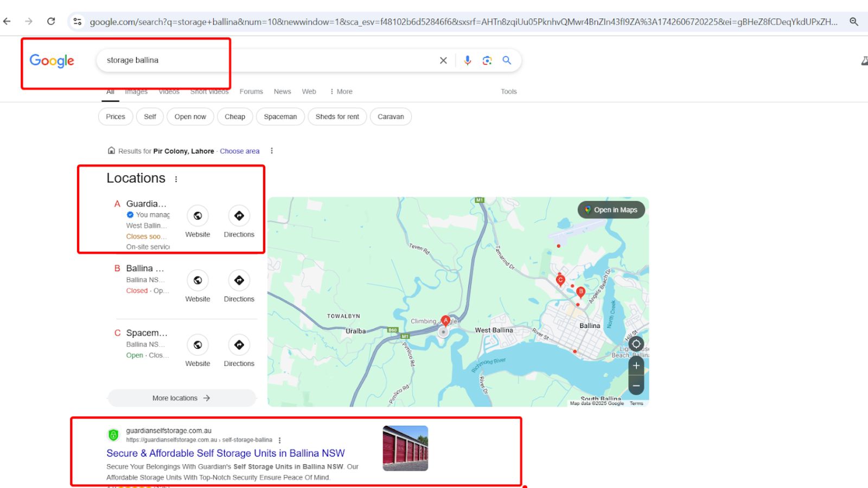Click the zoom magnifier icon in address bar
Viewport: 868px width, 488px height.
854,22
